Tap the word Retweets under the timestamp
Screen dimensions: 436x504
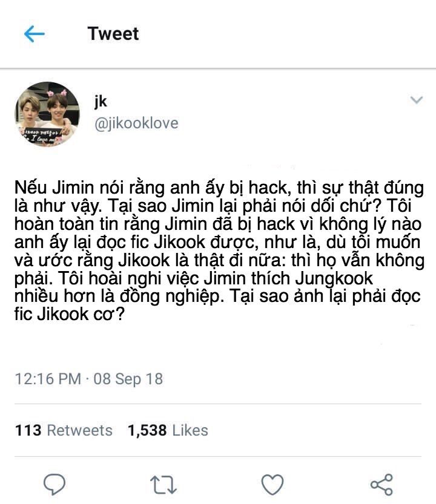[x=80, y=430]
